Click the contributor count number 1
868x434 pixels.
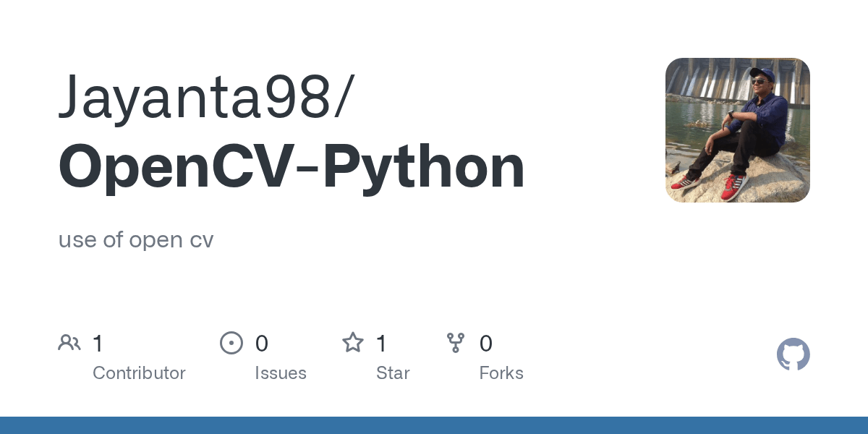click(98, 344)
